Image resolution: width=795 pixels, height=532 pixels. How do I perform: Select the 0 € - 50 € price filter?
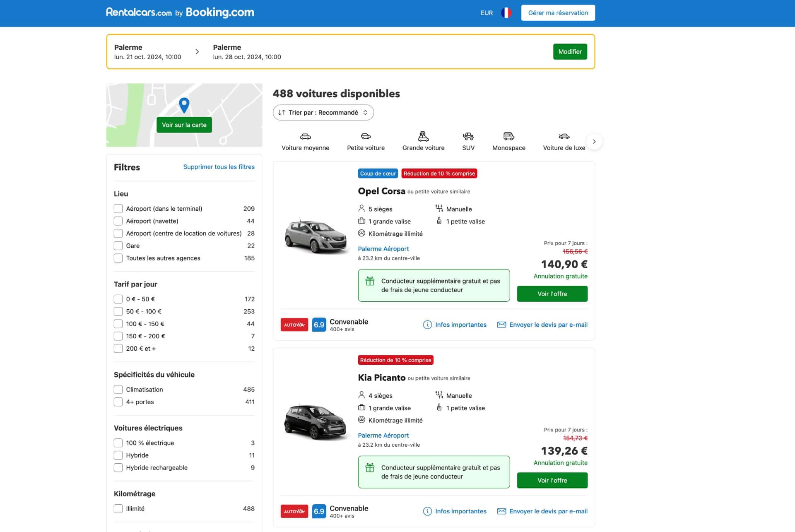pos(118,299)
